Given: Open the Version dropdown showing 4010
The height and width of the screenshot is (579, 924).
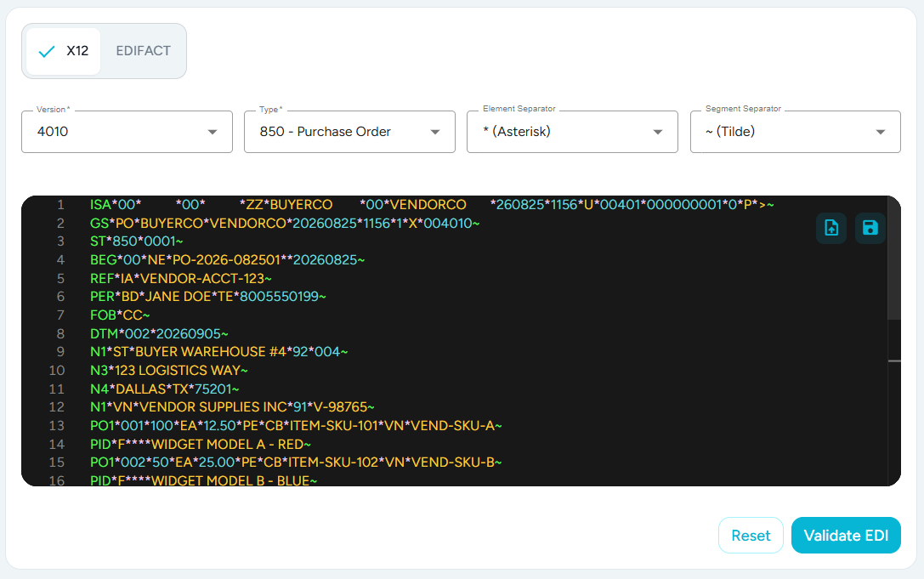Looking at the screenshot, I should point(127,132).
